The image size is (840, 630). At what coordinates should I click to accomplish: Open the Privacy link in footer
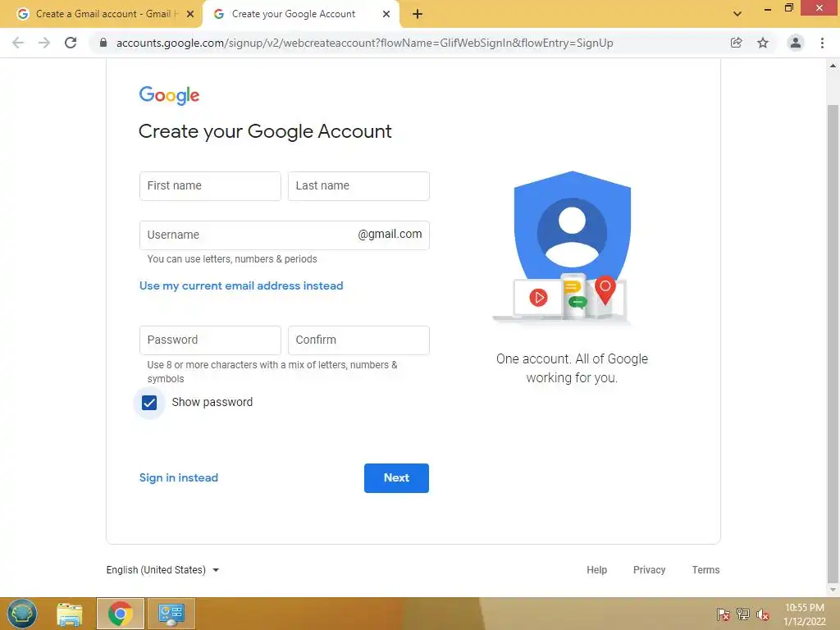point(649,570)
